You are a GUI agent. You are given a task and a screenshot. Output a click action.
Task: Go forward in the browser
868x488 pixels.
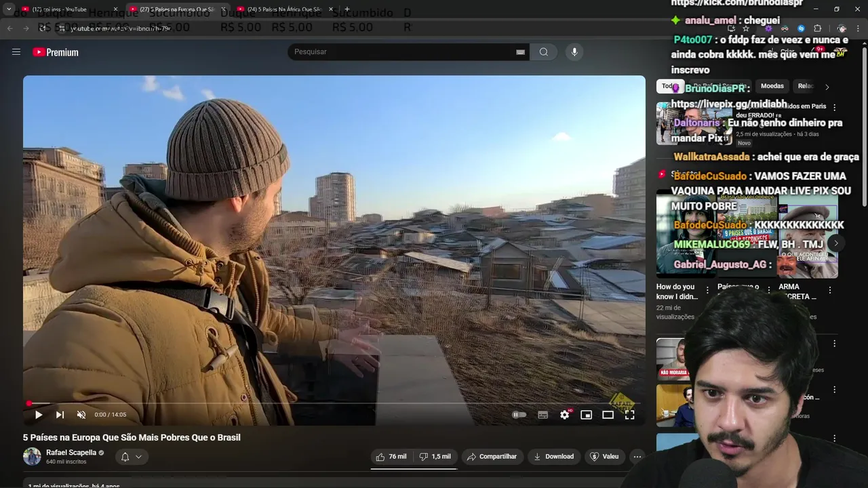[26, 28]
